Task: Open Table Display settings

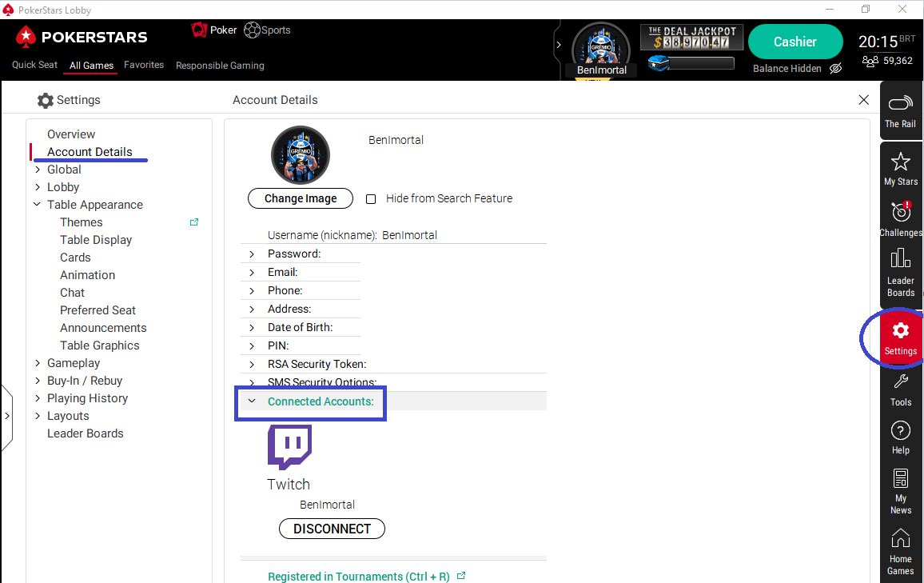Action: (x=96, y=240)
